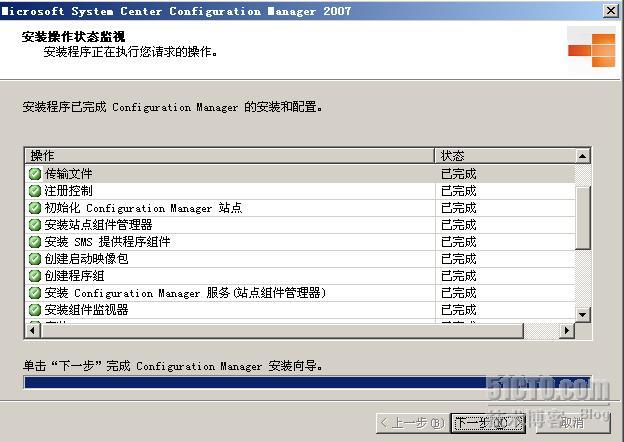The width and height of the screenshot is (624, 442).
Task: Select the 创建程序组 row text
Action: coord(74,276)
